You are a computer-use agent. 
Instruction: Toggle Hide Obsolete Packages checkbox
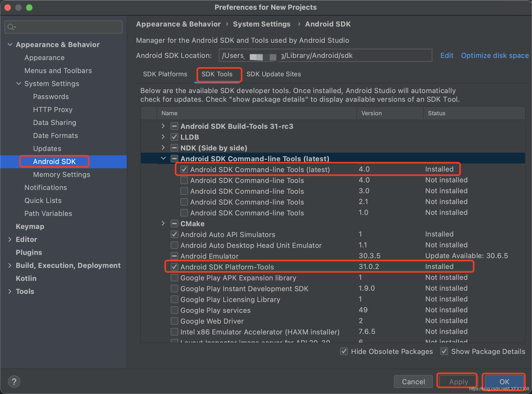344,352
